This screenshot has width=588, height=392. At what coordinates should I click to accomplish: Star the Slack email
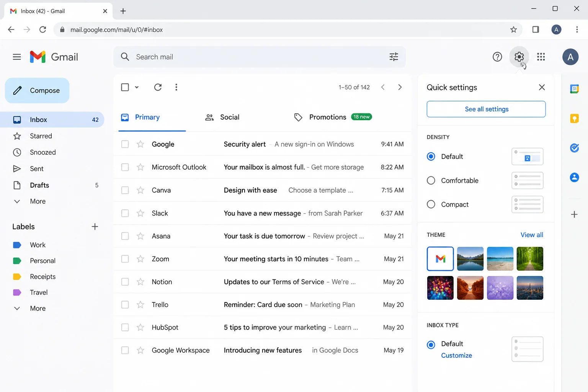[140, 213]
